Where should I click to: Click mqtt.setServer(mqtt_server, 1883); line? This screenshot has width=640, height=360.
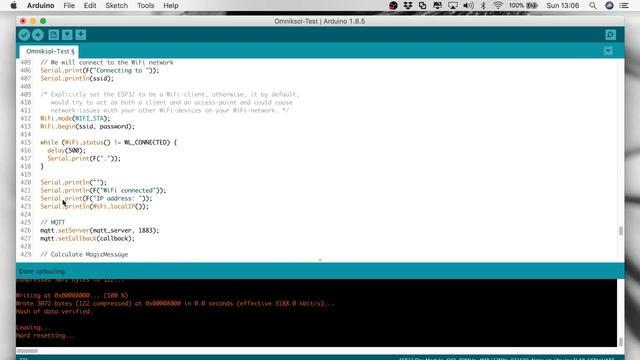(100, 231)
